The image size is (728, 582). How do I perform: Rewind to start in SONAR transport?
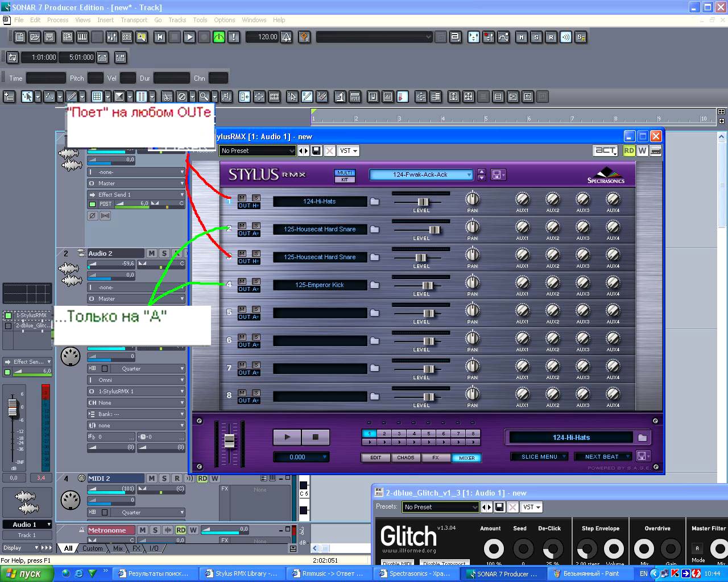(160, 37)
